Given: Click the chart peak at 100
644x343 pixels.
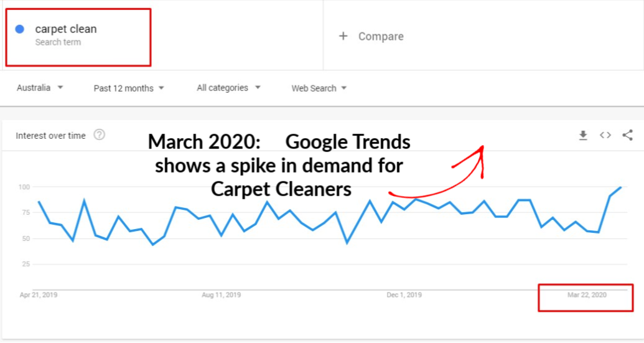Looking at the screenshot, I should point(620,188).
